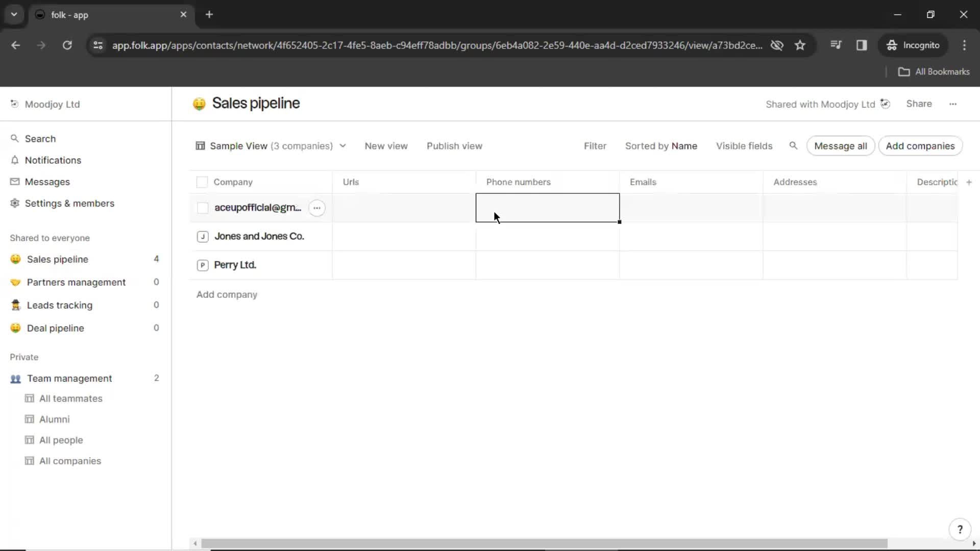Toggle the checkbox next to Jones and Jones Co.
Viewport: 980px width, 551px height.
pos(202,236)
